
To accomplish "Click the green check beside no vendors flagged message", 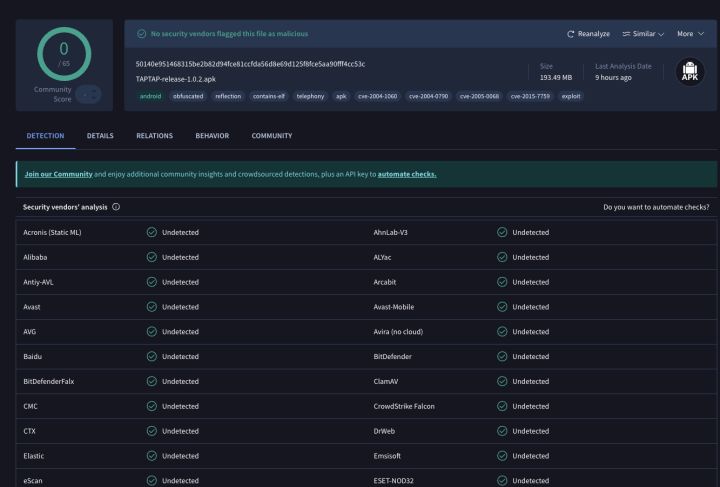I will [141, 34].
